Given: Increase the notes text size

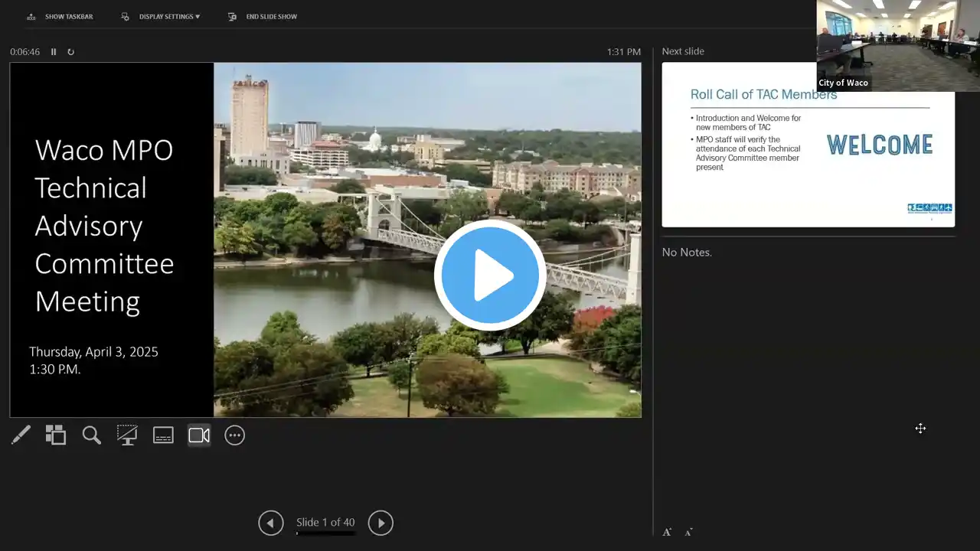Looking at the screenshot, I should point(667,532).
